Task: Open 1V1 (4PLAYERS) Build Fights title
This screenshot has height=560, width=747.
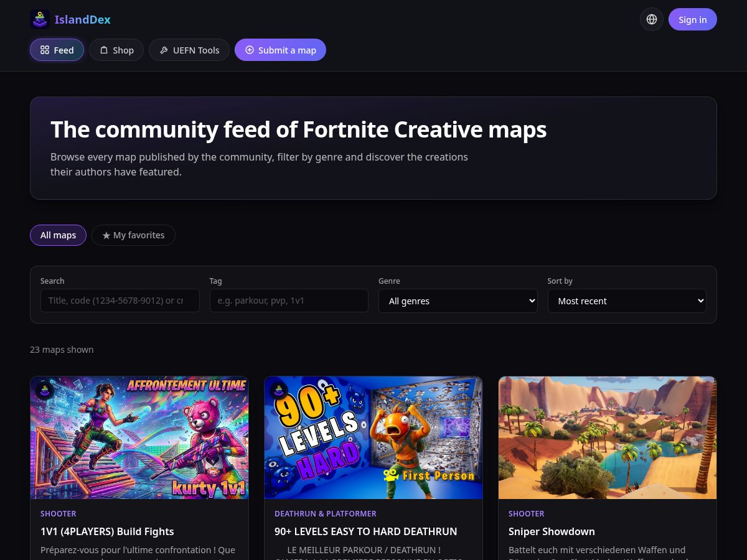Action: coord(107,531)
